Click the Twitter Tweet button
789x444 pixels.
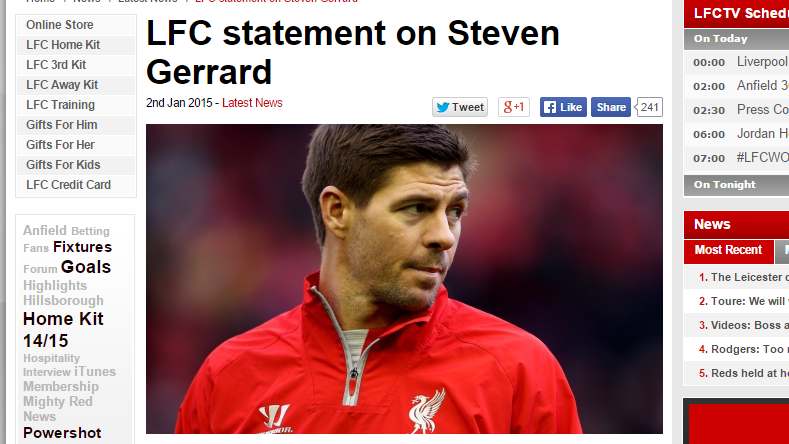click(459, 107)
